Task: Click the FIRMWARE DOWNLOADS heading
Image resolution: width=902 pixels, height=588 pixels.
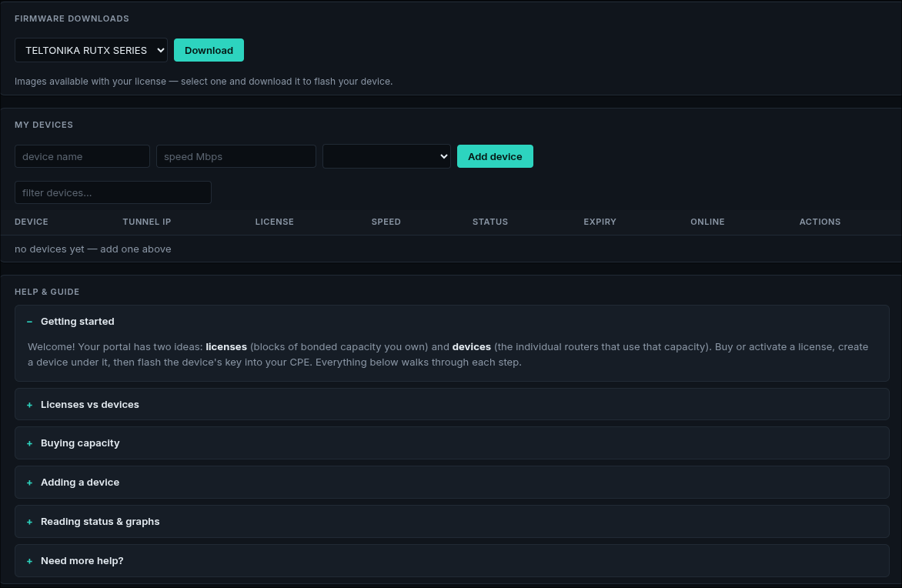Action: click(x=72, y=18)
